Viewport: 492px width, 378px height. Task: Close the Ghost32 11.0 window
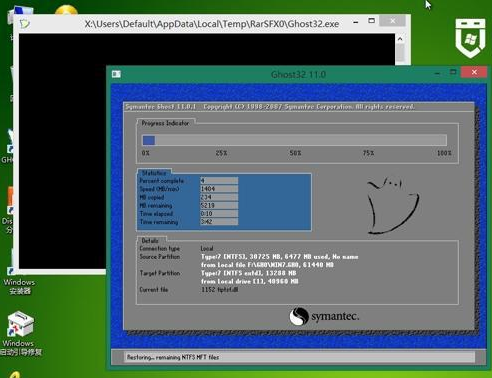(x=474, y=72)
